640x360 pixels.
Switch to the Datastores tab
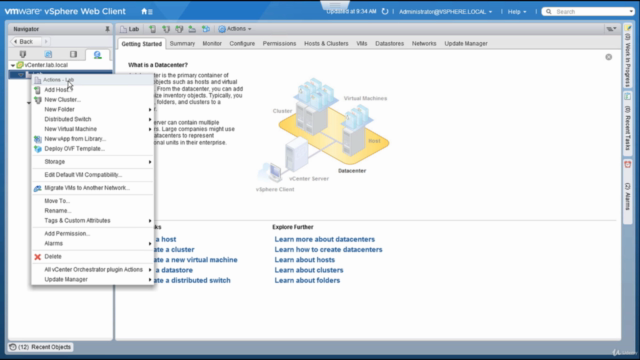click(x=389, y=43)
